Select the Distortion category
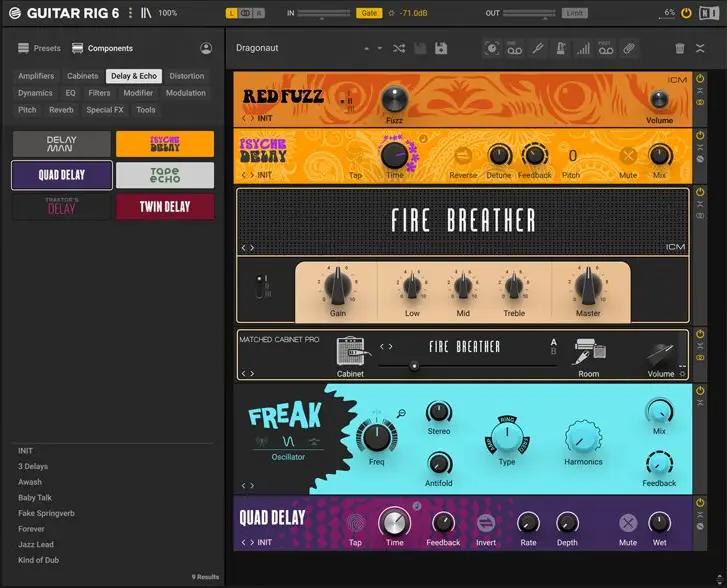 coord(186,76)
